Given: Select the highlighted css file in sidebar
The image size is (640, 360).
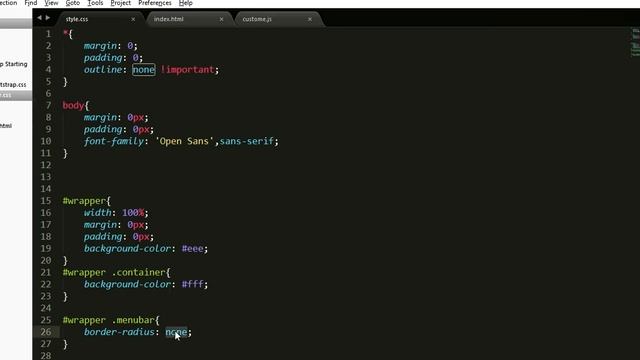Looking at the screenshot, I should (x=16, y=95).
